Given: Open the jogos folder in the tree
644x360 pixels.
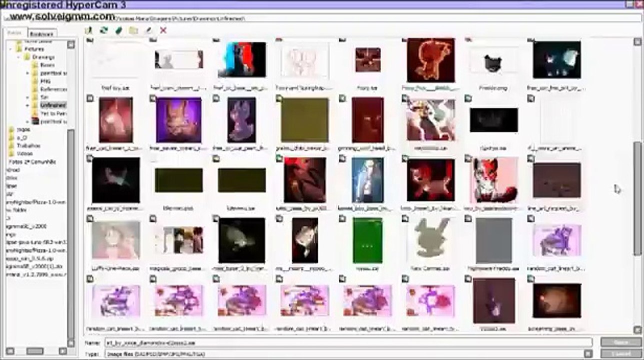Looking at the screenshot, I should coord(23,129).
